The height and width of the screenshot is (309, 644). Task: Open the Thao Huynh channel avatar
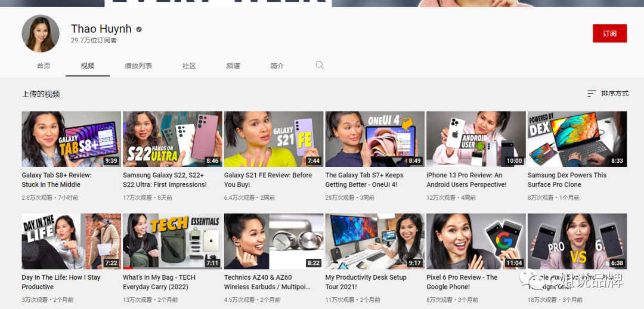41,33
